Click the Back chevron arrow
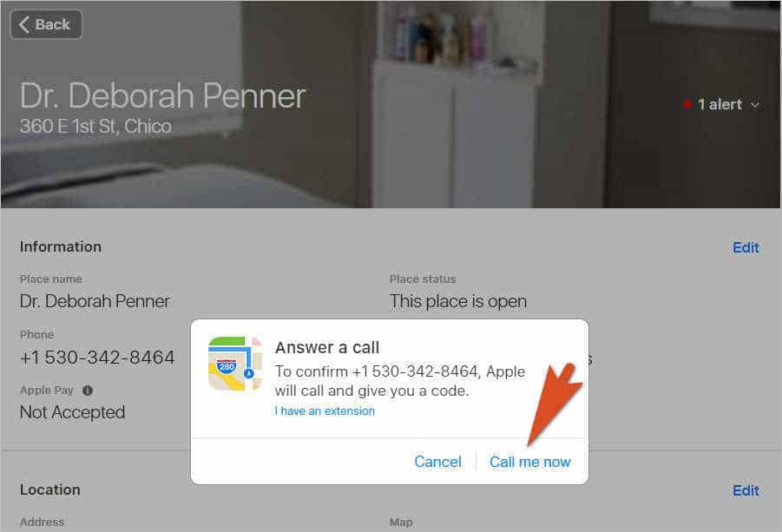The width and height of the screenshot is (782, 532). 24,24
